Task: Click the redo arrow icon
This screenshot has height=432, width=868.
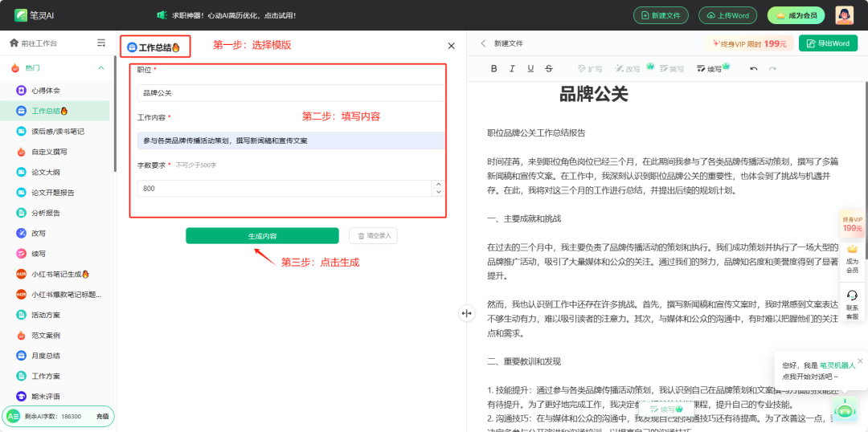Action: tap(772, 68)
